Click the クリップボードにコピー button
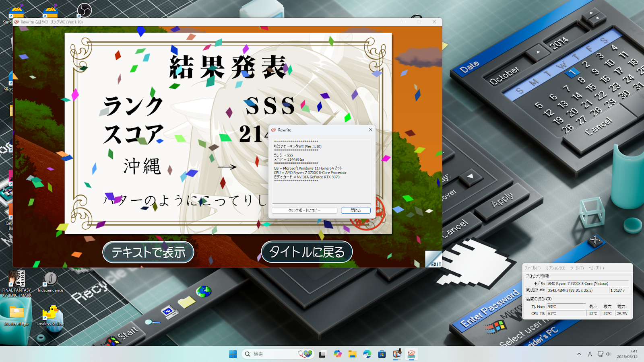644x362 pixels. 304,210
